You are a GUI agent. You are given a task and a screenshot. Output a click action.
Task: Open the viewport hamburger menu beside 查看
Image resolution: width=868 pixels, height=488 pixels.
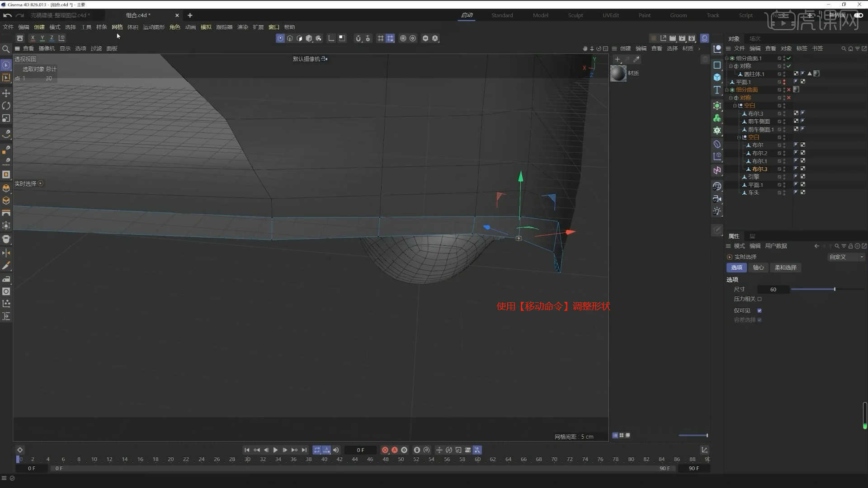pos(17,48)
